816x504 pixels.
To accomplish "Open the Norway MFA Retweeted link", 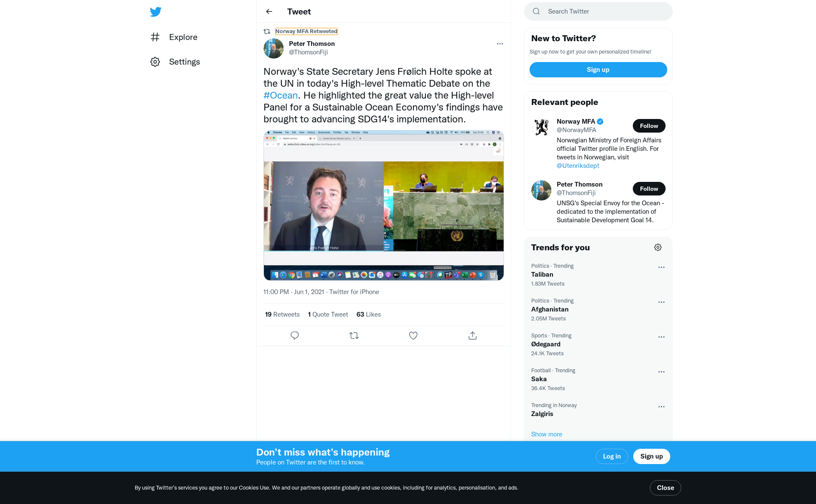I will click(306, 31).
